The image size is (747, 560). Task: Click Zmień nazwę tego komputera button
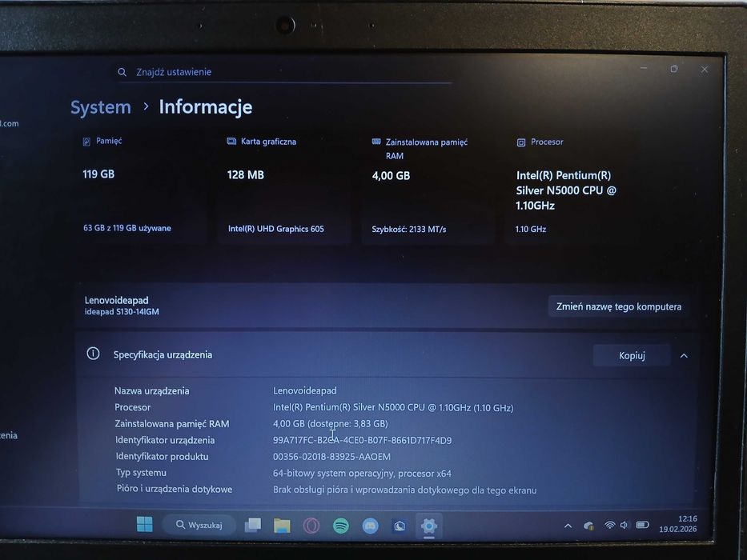pos(619,306)
